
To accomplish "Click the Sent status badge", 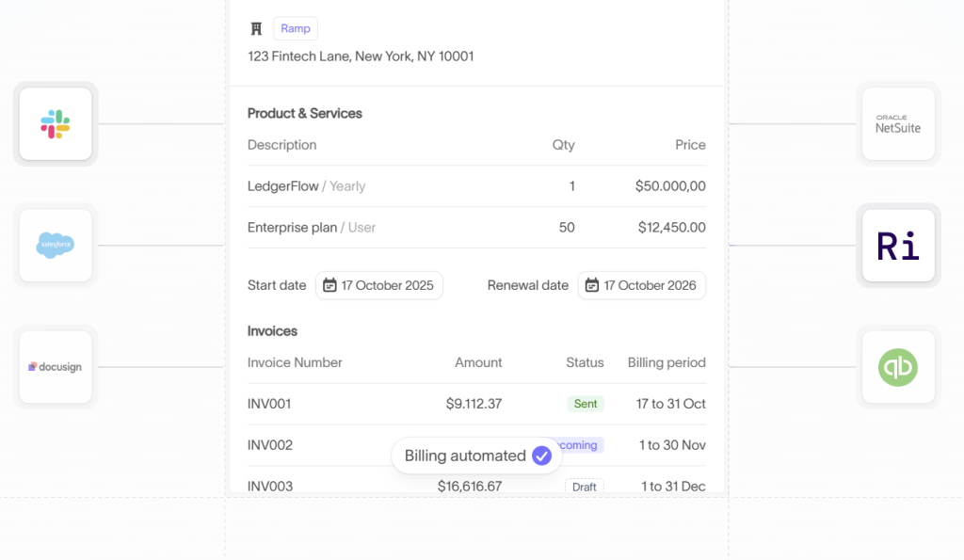I will pos(586,404).
